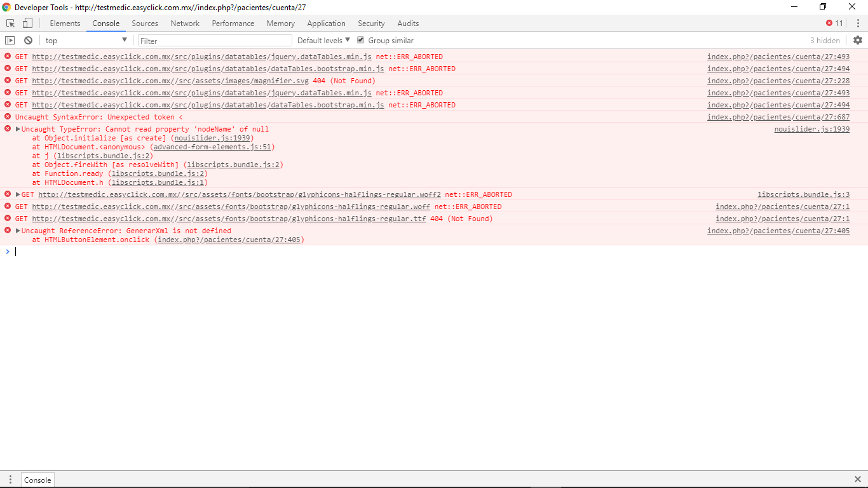Open the Default levels dropdown
Image resolution: width=868 pixels, height=488 pixels.
(323, 40)
